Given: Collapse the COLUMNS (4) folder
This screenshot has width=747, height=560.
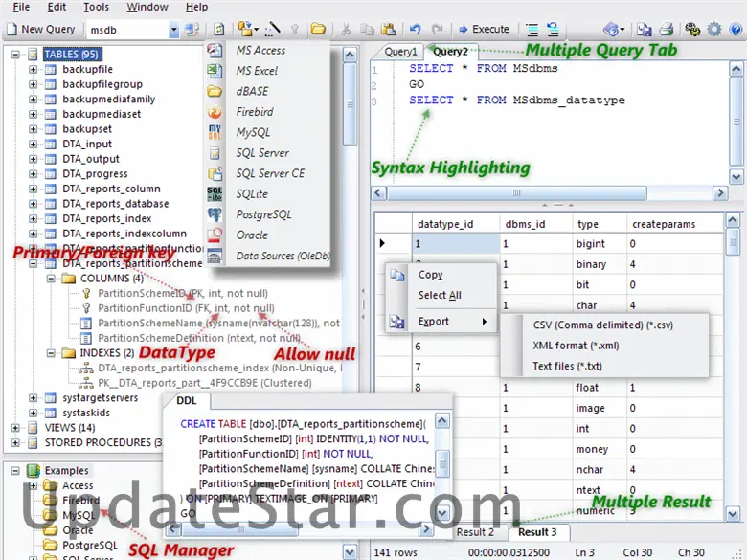Looking at the screenshot, I should coord(51,279).
